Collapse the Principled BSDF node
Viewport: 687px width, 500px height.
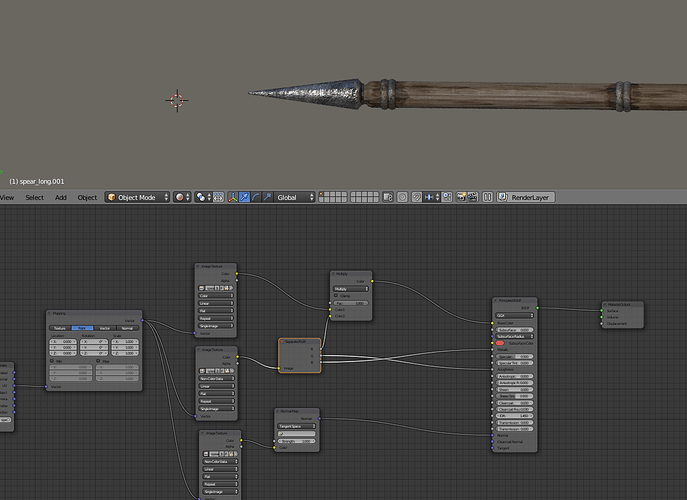pos(496,301)
